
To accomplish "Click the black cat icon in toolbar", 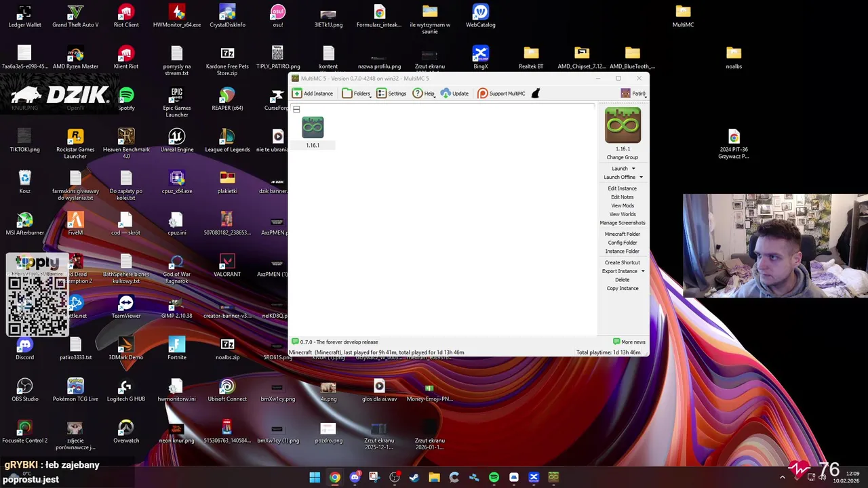I will (535, 94).
